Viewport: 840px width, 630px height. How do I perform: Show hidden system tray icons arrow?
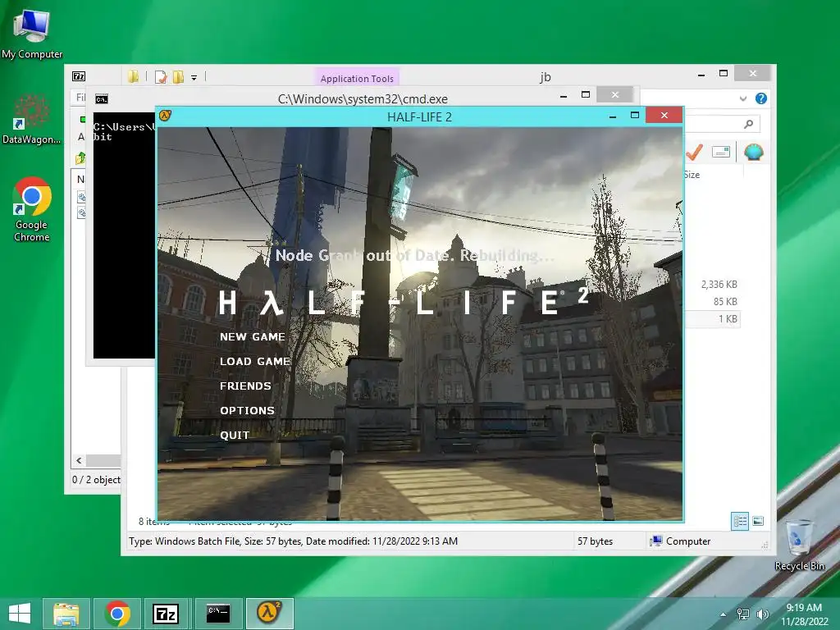click(x=724, y=614)
